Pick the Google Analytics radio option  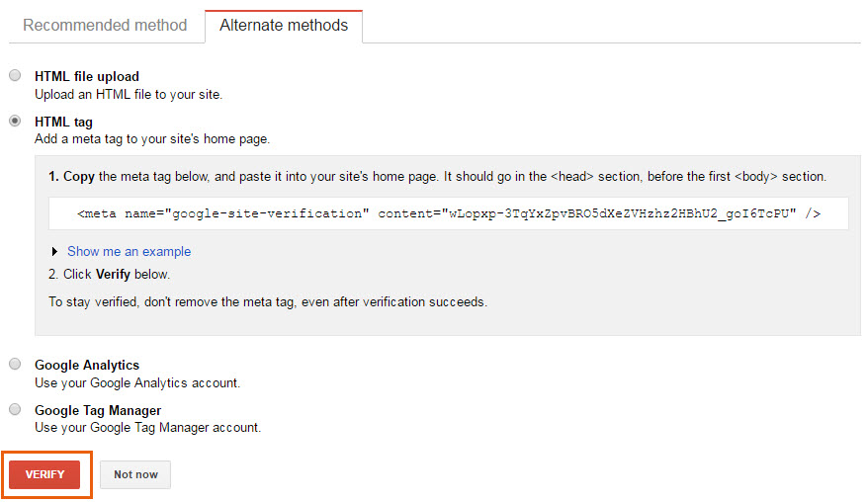tap(15, 364)
